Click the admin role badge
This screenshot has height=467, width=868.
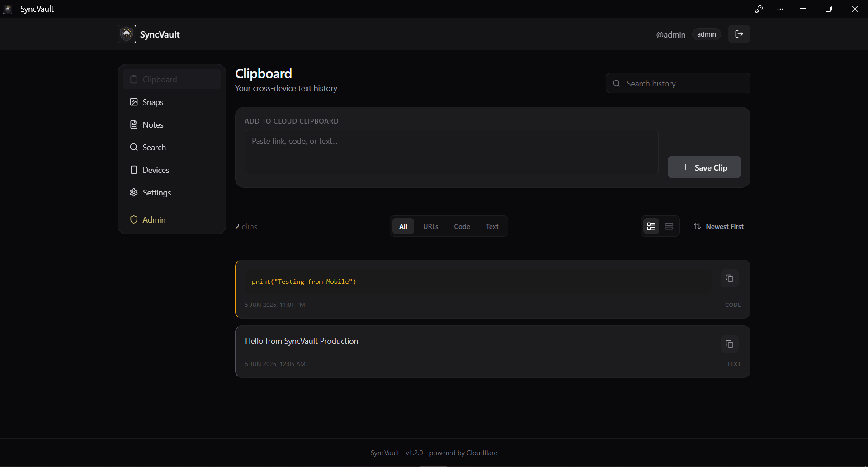click(x=707, y=34)
